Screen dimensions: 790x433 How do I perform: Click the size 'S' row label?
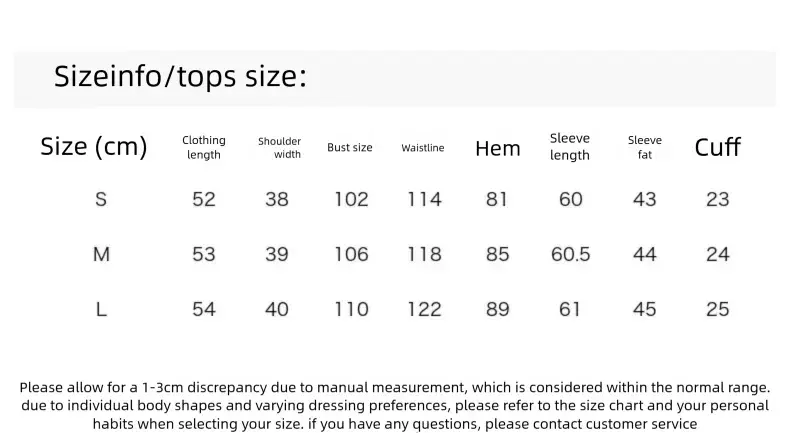pyautogui.click(x=101, y=200)
